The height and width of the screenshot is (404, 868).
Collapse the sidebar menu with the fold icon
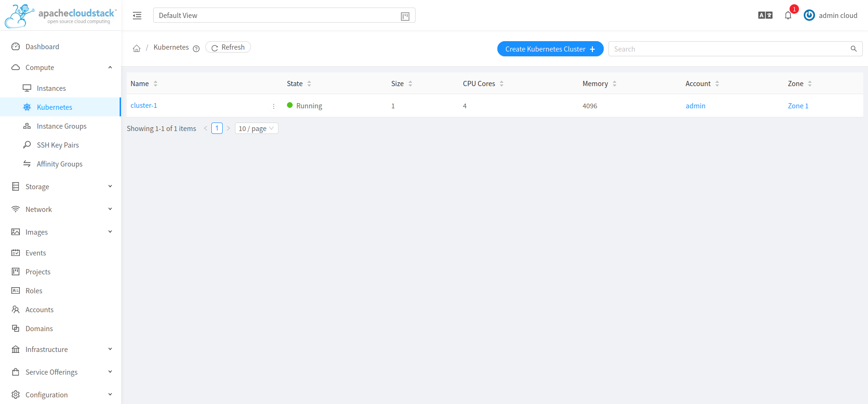137,16
